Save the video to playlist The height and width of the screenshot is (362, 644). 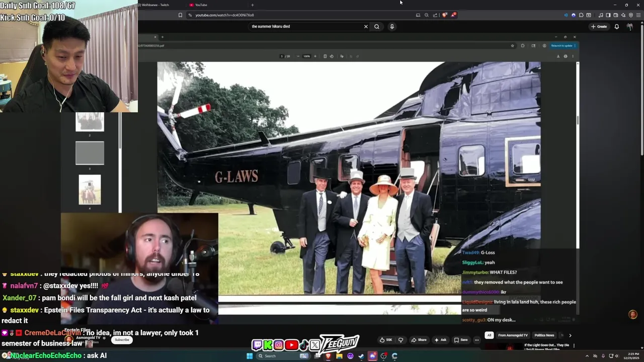coord(461,340)
